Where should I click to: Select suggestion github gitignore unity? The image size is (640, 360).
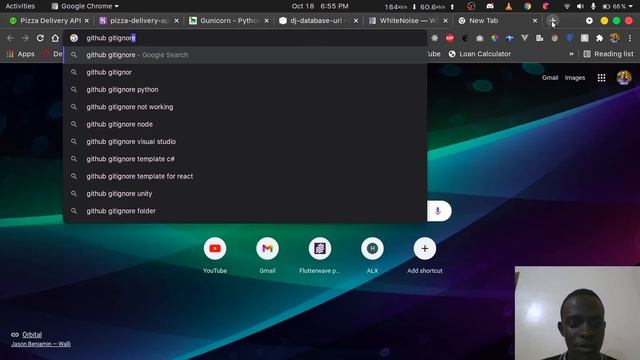click(245, 193)
